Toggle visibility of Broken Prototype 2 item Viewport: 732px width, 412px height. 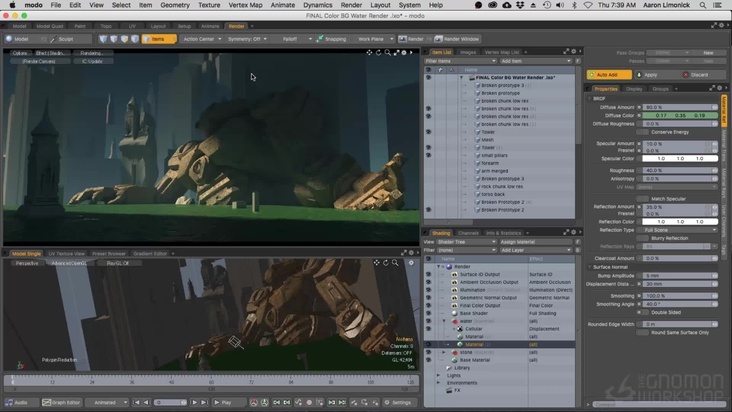coord(429,210)
